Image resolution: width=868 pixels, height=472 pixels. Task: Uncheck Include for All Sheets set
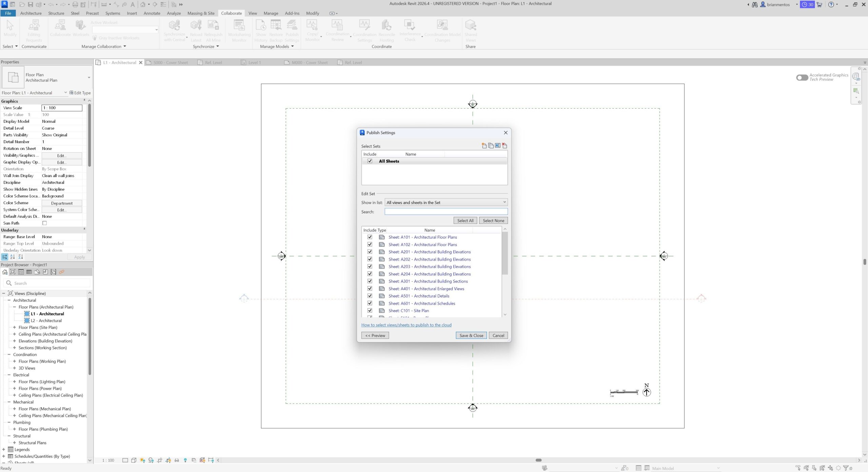tap(370, 161)
